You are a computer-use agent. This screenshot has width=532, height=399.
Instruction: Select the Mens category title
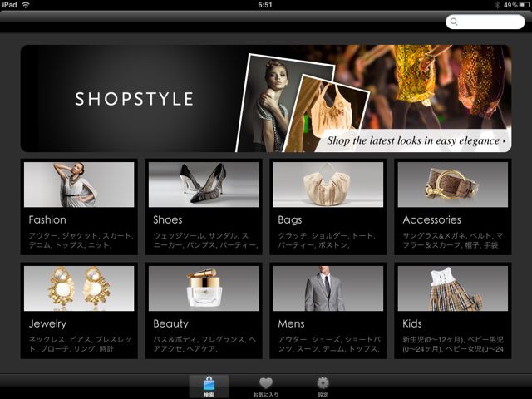point(291,323)
